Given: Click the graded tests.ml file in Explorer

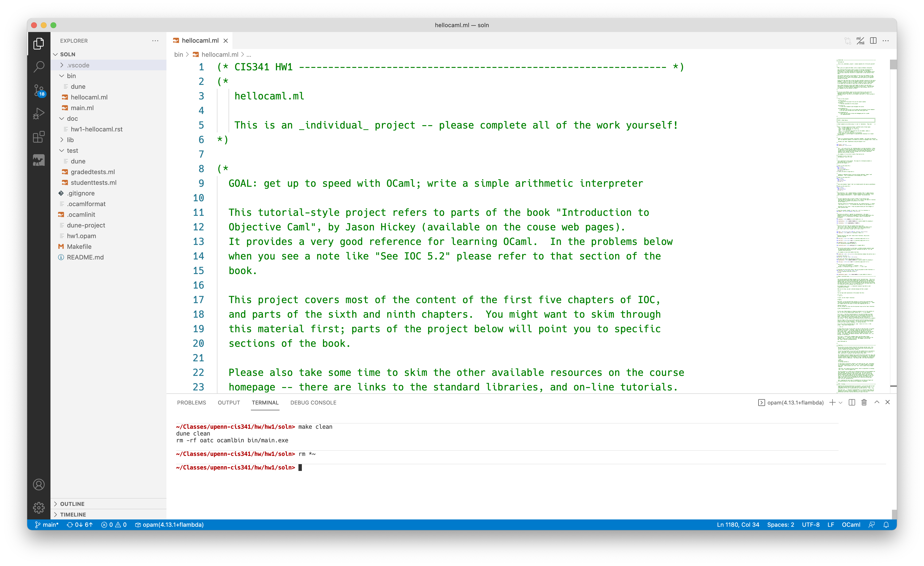Looking at the screenshot, I should (92, 171).
